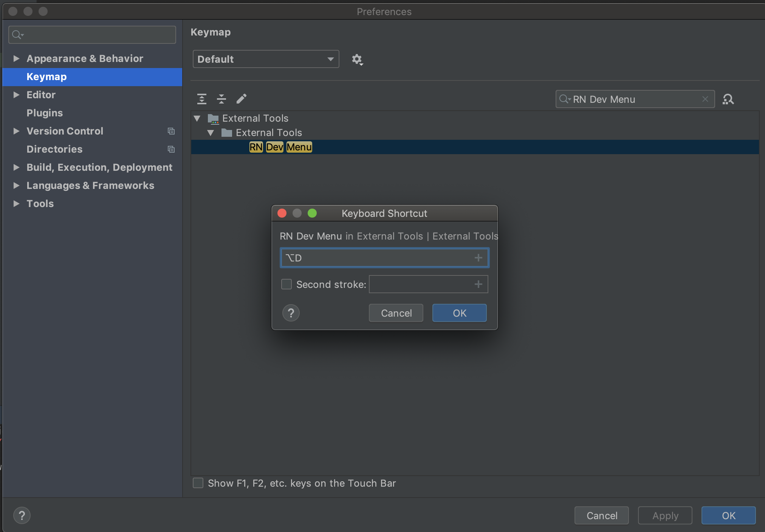Enable the Second stroke checkbox
The image size is (765, 532).
point(286,284)
